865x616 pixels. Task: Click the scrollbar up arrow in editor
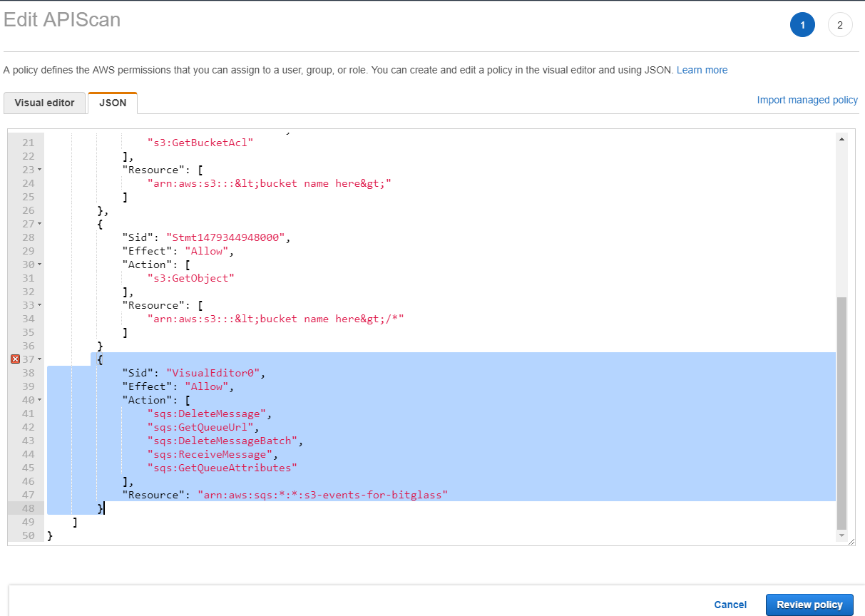point(842,140)
